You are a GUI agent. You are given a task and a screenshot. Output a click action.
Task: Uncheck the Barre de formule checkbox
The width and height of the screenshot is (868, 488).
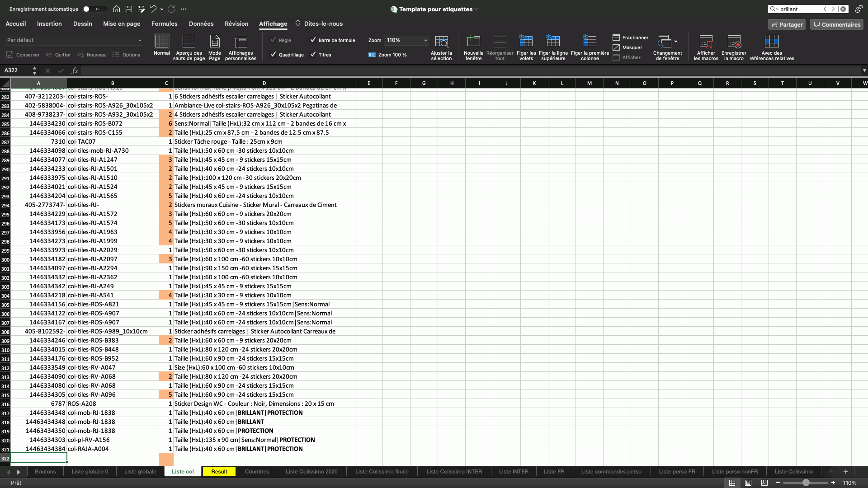coord(313,40)
